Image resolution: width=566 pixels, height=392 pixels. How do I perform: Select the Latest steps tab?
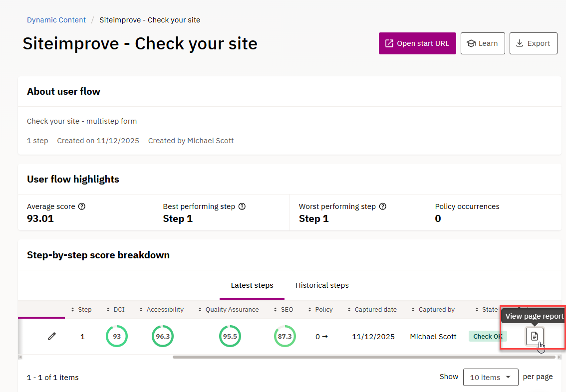click(252, 285)
